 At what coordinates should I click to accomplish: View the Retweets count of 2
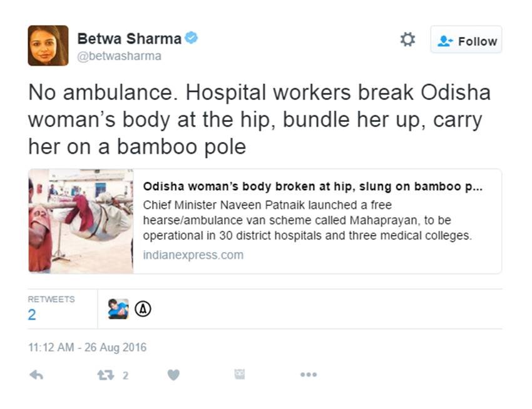point(32,315)
